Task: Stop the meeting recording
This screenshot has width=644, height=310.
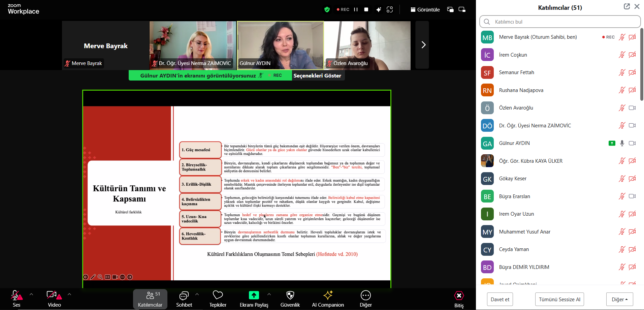Action: click(x=366, y=9)
